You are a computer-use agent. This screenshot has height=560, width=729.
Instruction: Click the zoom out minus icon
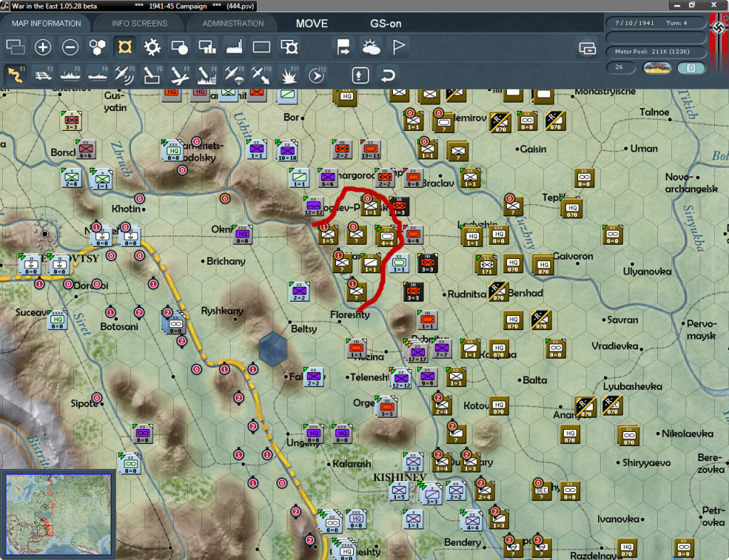70,47
